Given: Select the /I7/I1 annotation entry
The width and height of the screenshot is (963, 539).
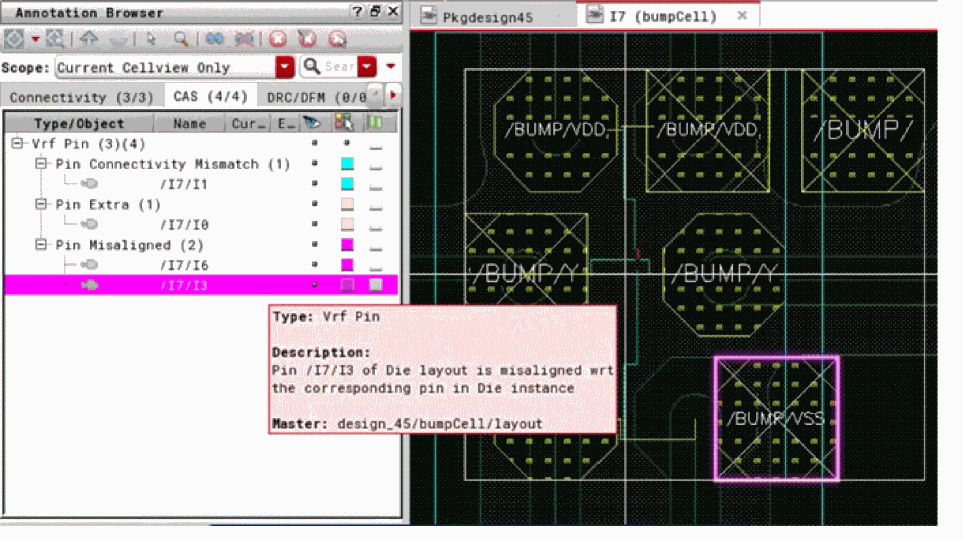Looking at the screenshot, I should pos(183,184).
